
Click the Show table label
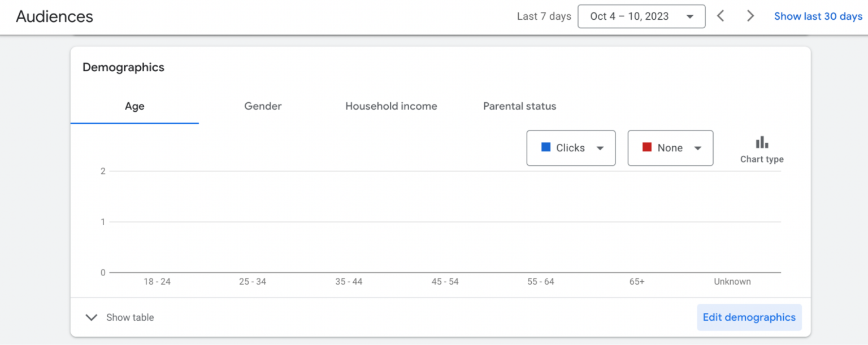tap(130, 317)
